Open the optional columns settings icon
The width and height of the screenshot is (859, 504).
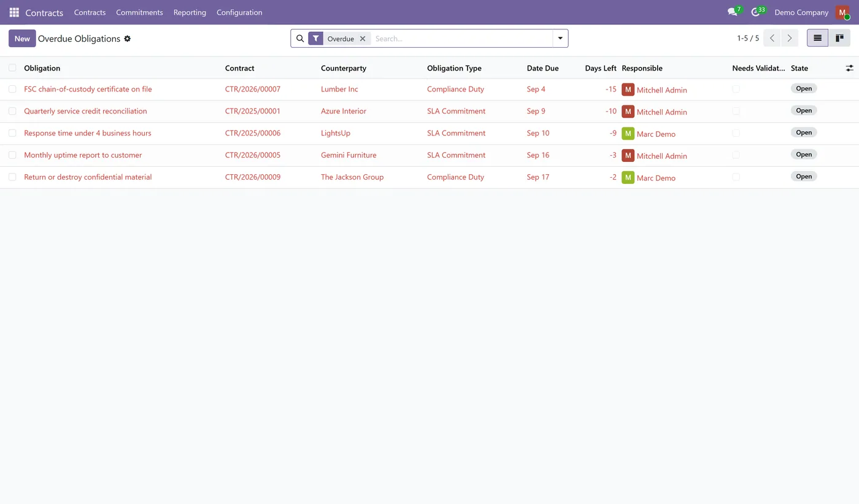850,68
